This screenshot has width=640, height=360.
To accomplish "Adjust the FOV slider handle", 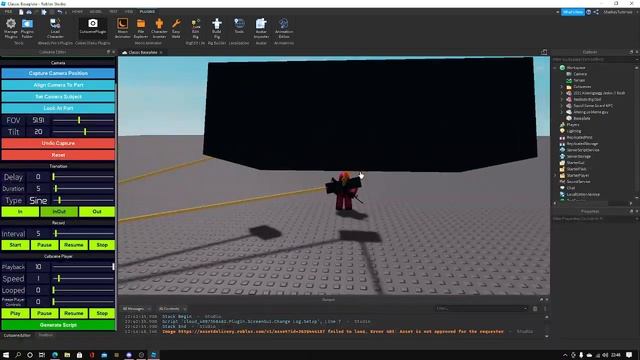I will click(79, 120).
